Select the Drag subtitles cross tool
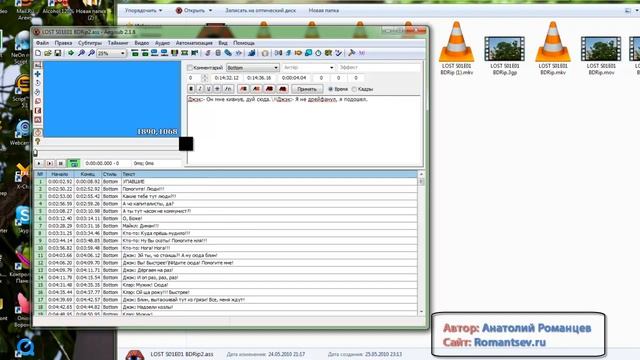Viewport: 640px width, 360px height. (38, 74)
